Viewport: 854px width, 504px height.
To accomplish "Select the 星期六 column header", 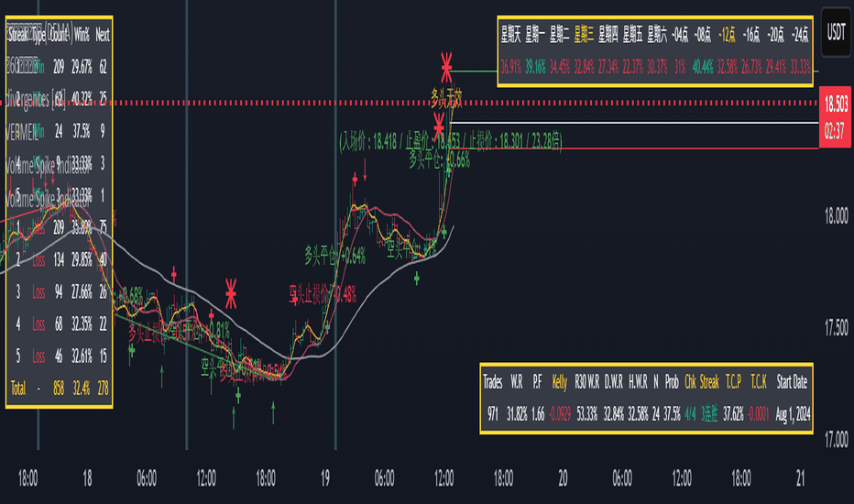I will click(x=657, y=35).
